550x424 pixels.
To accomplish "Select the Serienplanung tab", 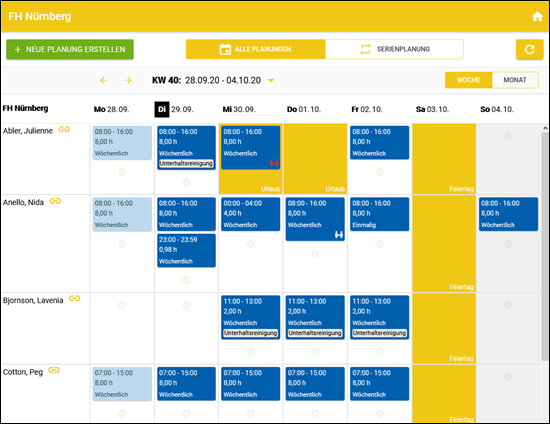I will pos(394,49).
